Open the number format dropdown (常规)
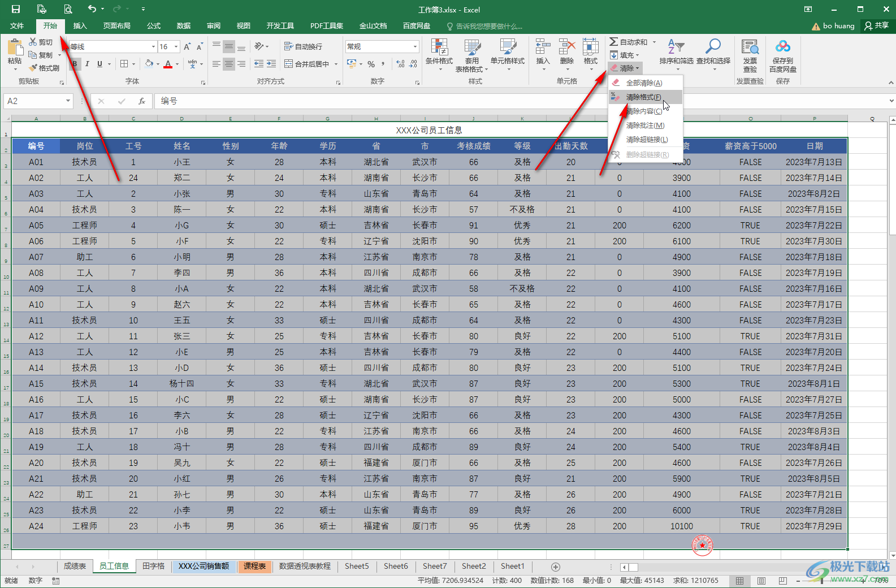This screenshot has height=588, width=896. click(x=415, y=47)
